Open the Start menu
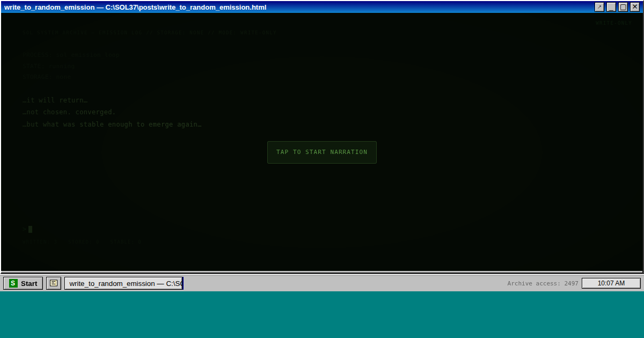The width and height of the screenshot is (644, 338). pyautogui.click(x=23, y=283)
